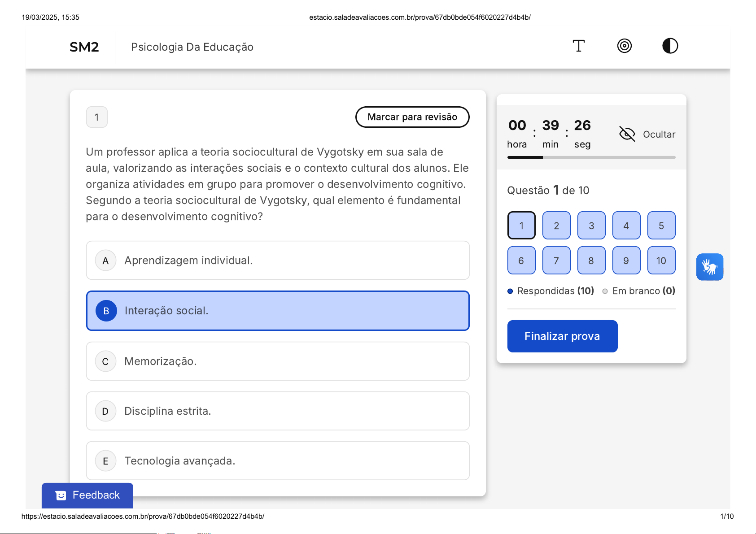Screen dimensions: 756x534
Task: Click the target focus mode icon
Action: [x=624, y=46]
